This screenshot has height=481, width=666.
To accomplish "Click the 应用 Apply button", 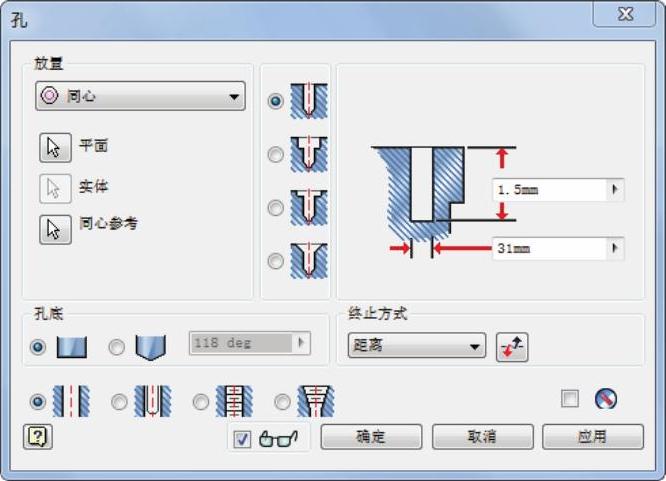I will pos(593,436).
